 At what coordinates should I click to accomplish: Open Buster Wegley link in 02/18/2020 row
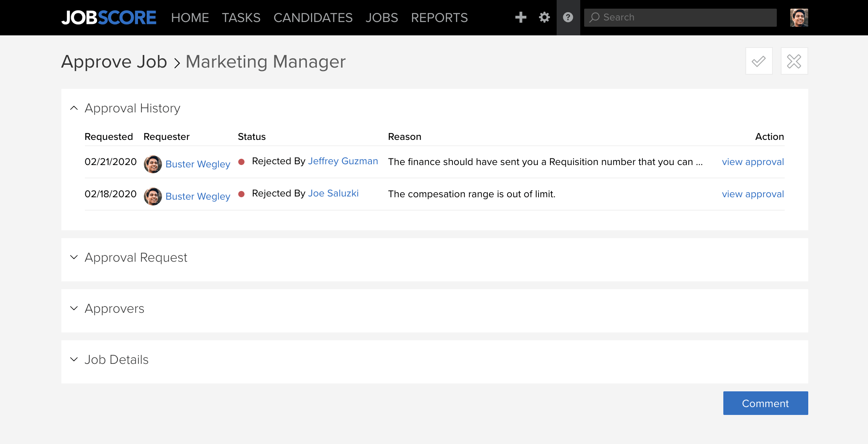tap(198, 196)
